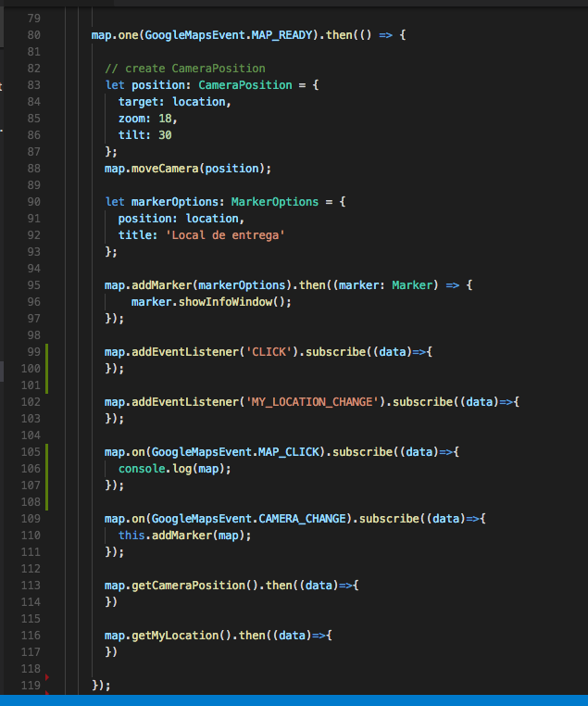Click the 'one' method on line 80
The image size is (588, 706).
point(128,35)
